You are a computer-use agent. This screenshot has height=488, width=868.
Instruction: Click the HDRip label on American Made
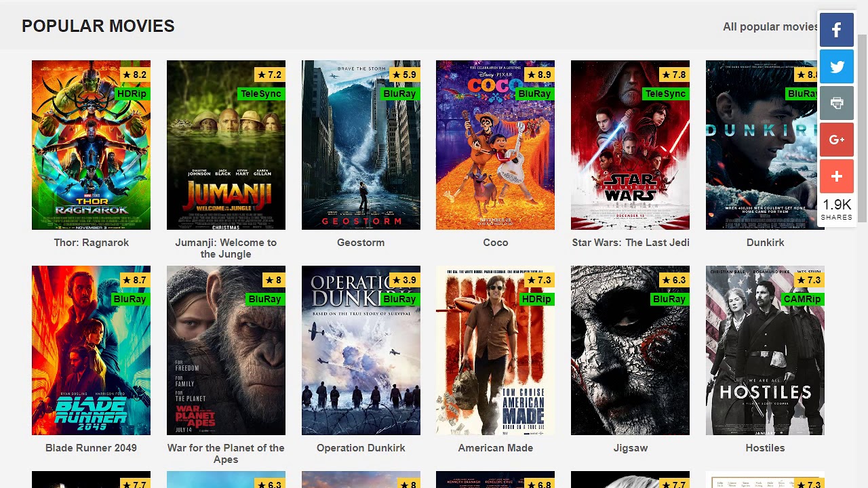click(x=536, y=299)
